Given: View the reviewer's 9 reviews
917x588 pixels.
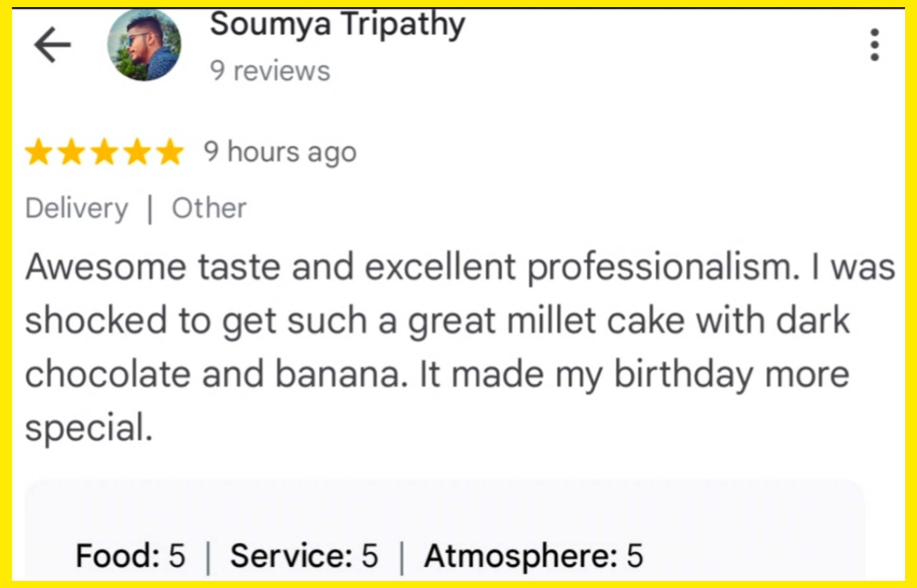Looking at the screenshot, I should (x=270, y=71).
